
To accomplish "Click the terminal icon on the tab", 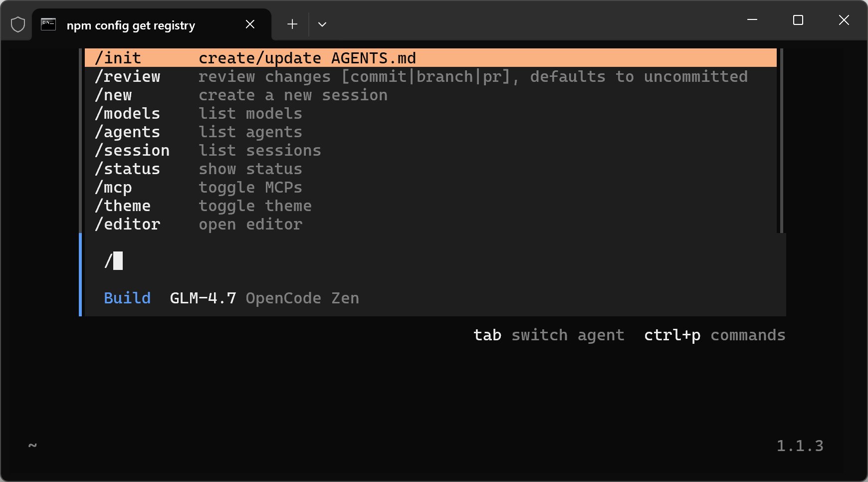I will point(48,24).
